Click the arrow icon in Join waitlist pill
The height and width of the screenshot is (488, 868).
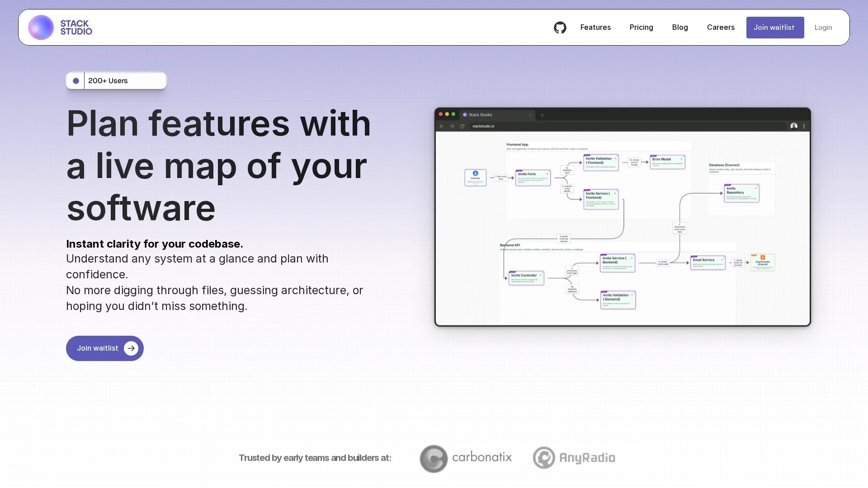coord(131,348)
